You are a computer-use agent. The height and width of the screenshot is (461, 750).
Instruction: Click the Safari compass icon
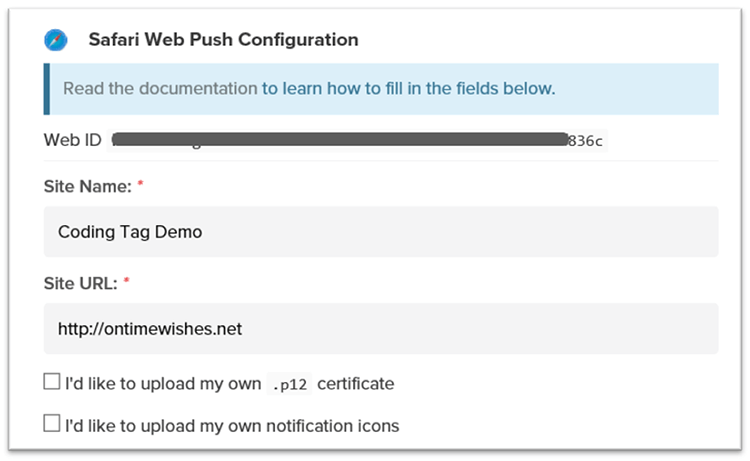(55, 41)
